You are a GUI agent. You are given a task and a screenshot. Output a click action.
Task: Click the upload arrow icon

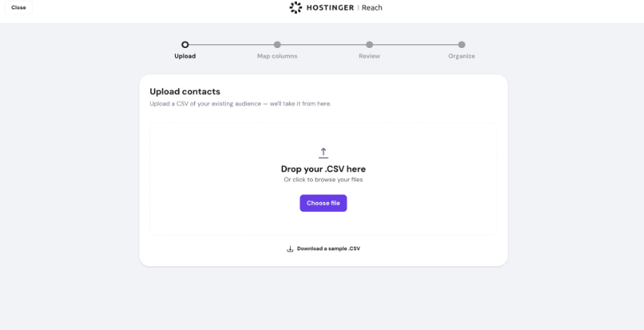[x=324, y=153]
